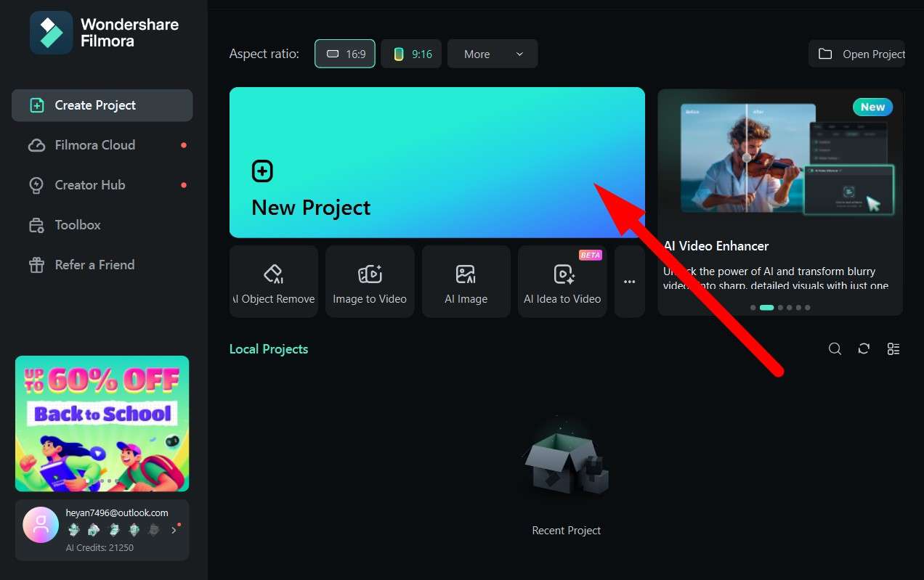Click the plus icon on New Project
The height and width of the screenshot is (580, 924).
[262, 171]
